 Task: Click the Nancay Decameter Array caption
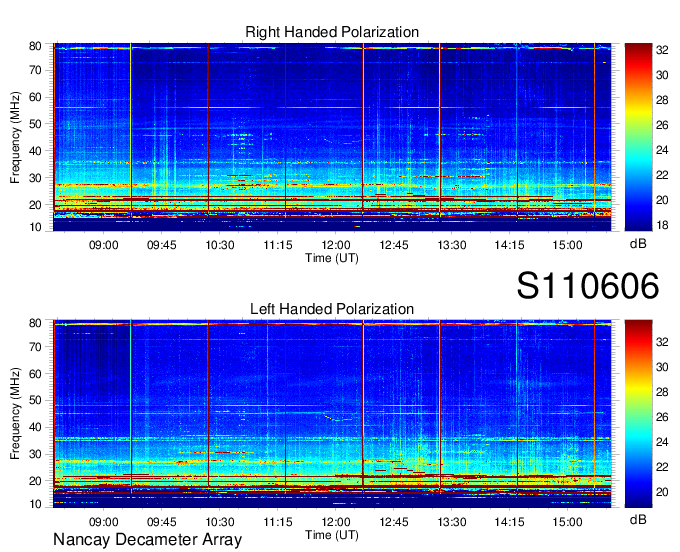pos(147,540)
